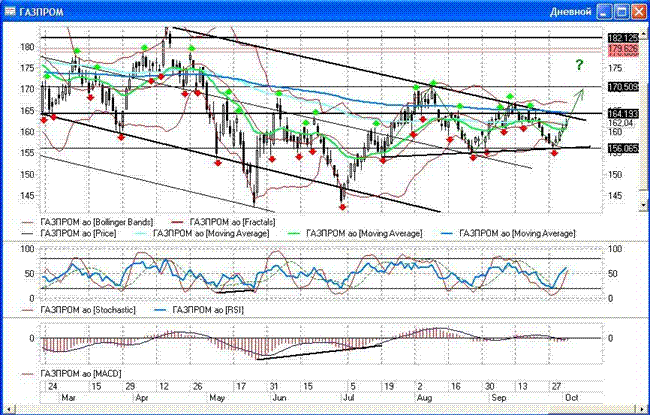Select the Bollinger Bands legend entry
The height and width of the screenshot is (415, 650).
pos(87,222)
